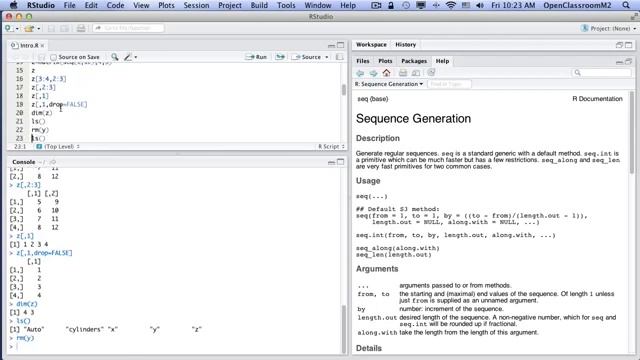Open the (Top Level) scope dropdown

pos(58,146)
